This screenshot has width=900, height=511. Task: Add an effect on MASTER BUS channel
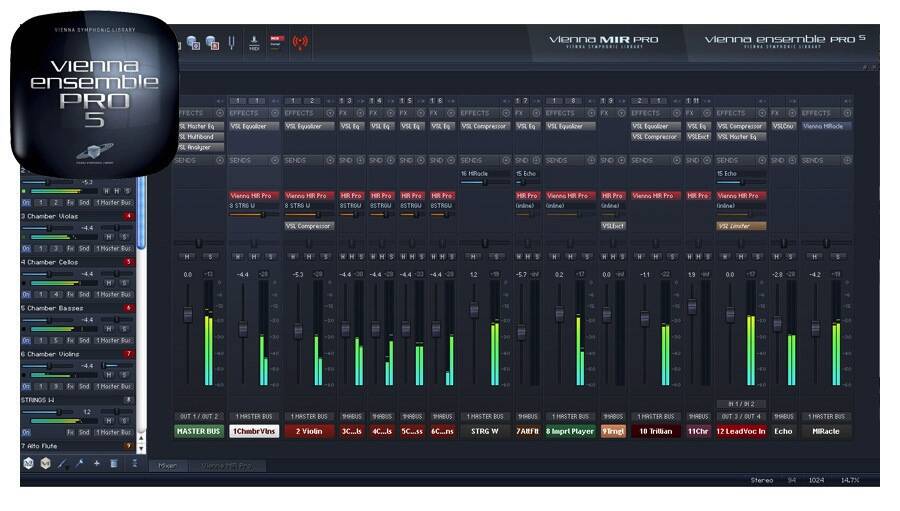click(219, 113)
